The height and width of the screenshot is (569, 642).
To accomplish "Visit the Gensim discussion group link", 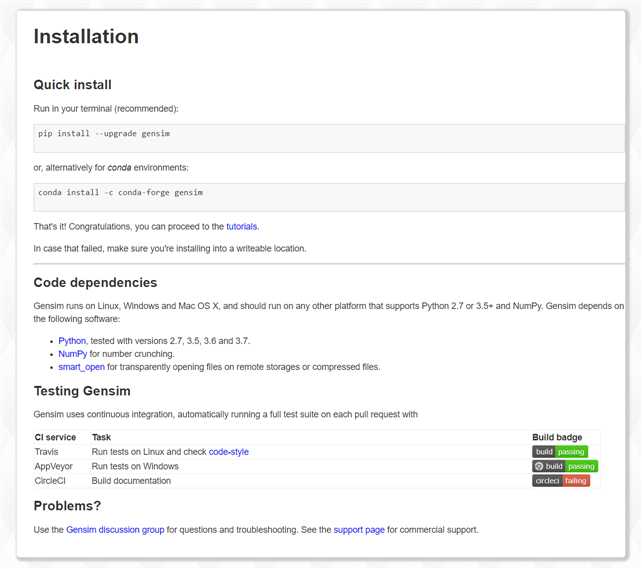I will 115,530.
